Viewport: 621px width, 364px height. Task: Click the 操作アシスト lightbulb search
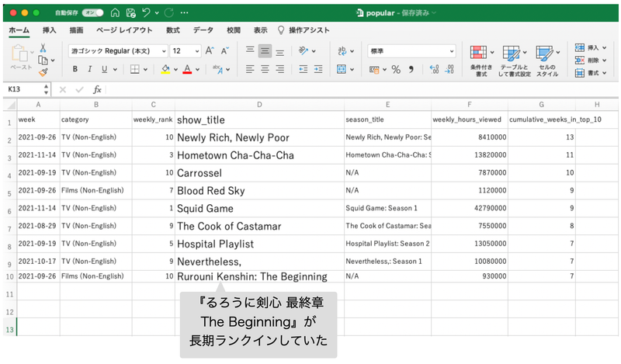(x=304, y=30)
